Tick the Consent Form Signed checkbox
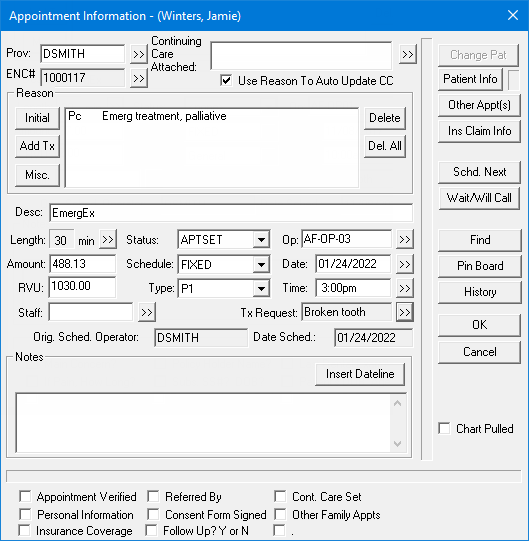This screenshot has width=529, height=541. pos(153,514)
